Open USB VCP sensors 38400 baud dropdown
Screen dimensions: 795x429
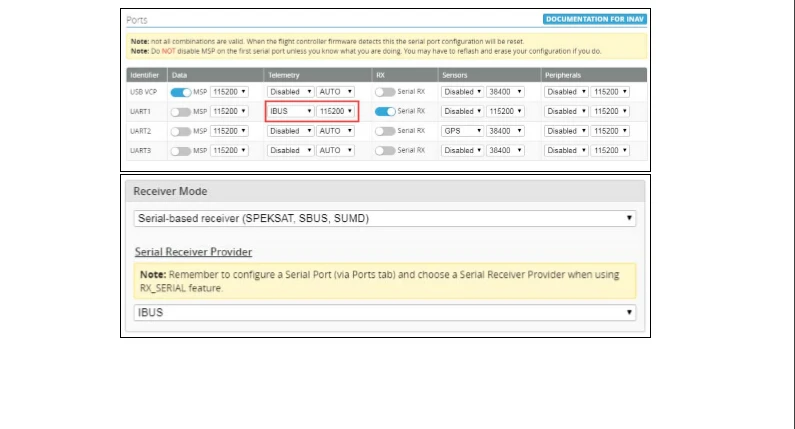click(x=505, y=92)
